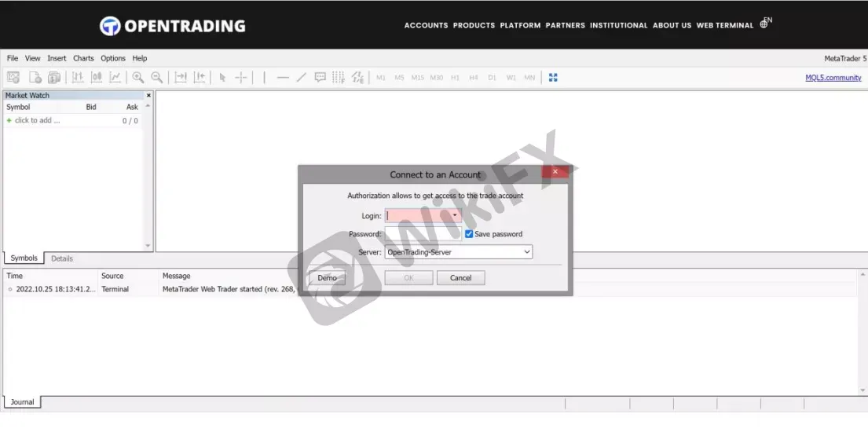This screenshot has width=868, height=443.
Task: Select W1 timeframe
Action: tap(511, 78)
